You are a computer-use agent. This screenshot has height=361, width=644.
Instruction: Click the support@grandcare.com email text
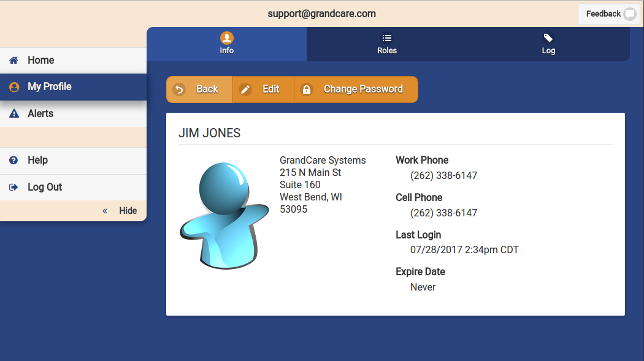[321, 13]
